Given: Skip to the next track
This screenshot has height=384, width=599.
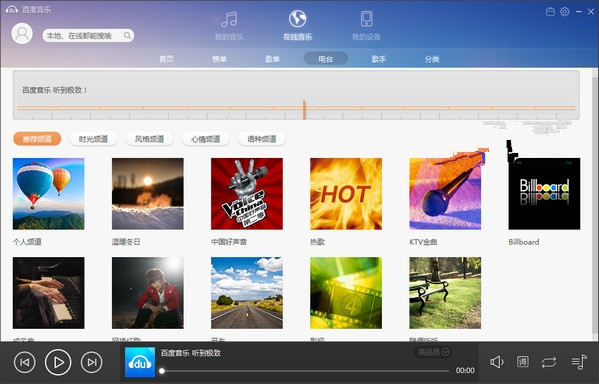Looking at the screenshot, I should [92, 362].
